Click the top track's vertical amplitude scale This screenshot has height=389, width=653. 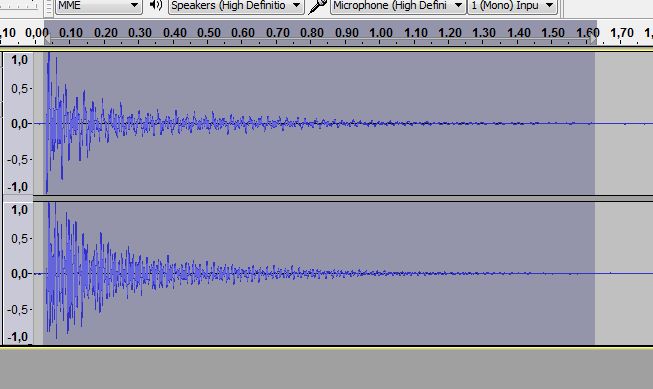click(x=18, y=123)
